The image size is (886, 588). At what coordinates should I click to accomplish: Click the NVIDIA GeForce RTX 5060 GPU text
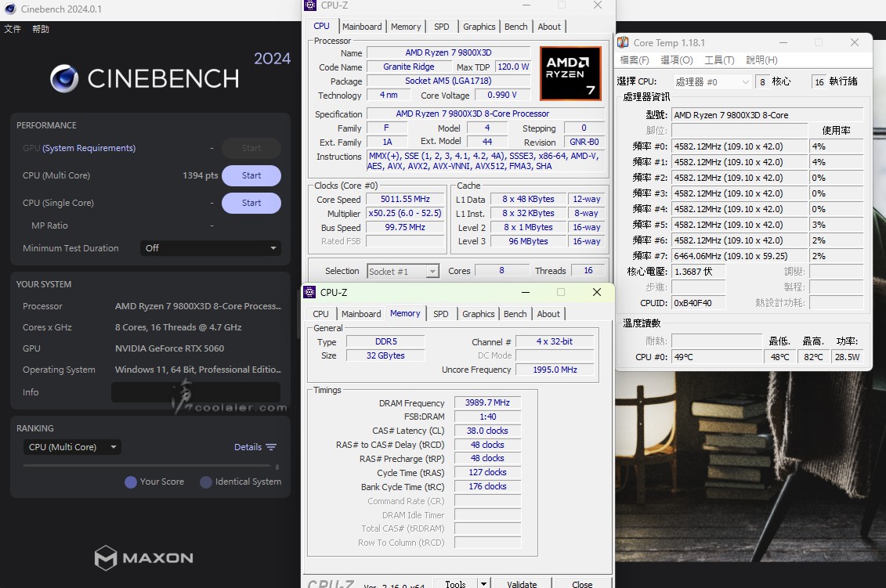(169, 348)
